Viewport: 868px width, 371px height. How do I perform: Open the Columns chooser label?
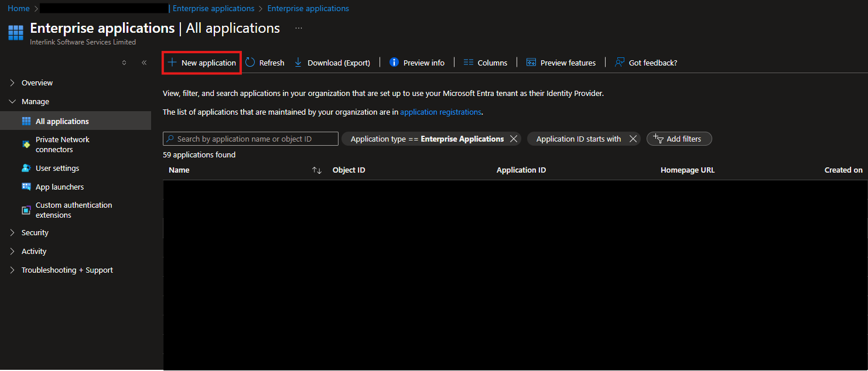pyautogui.click(x=493, y=63)
